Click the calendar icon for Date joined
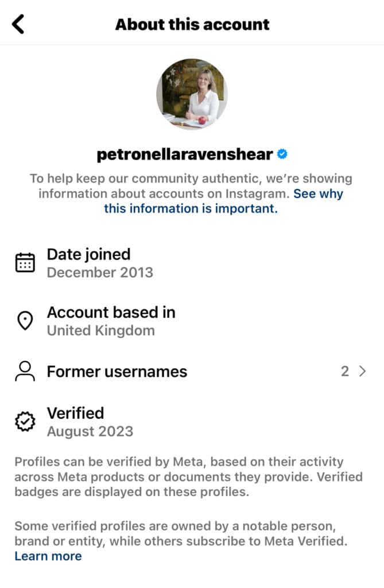The width and height of the screenshot is (384, 588). tap(25, 262)
